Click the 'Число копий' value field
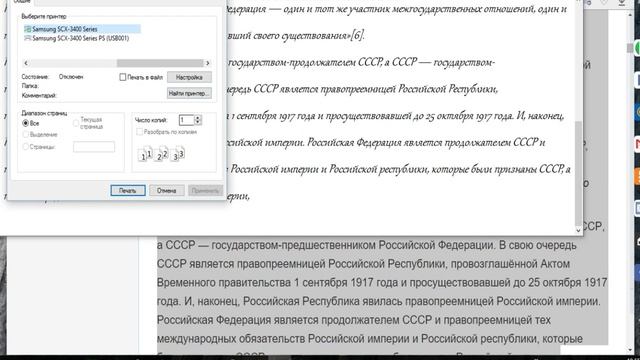 pos(187,120)
